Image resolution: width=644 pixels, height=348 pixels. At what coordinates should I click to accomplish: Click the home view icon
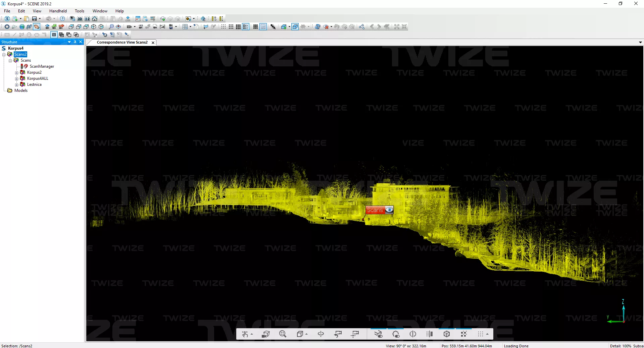tap(95, 19)
